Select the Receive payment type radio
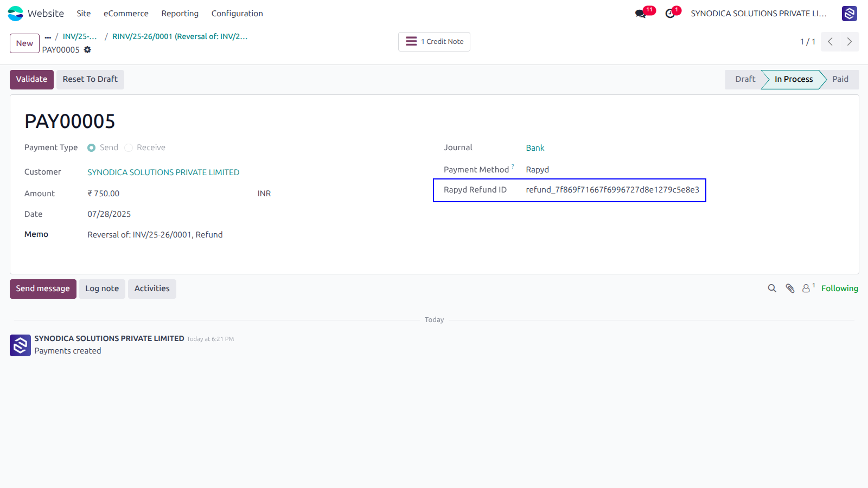The height and width of the screenshot is (488, 868). tap(129, 148)
